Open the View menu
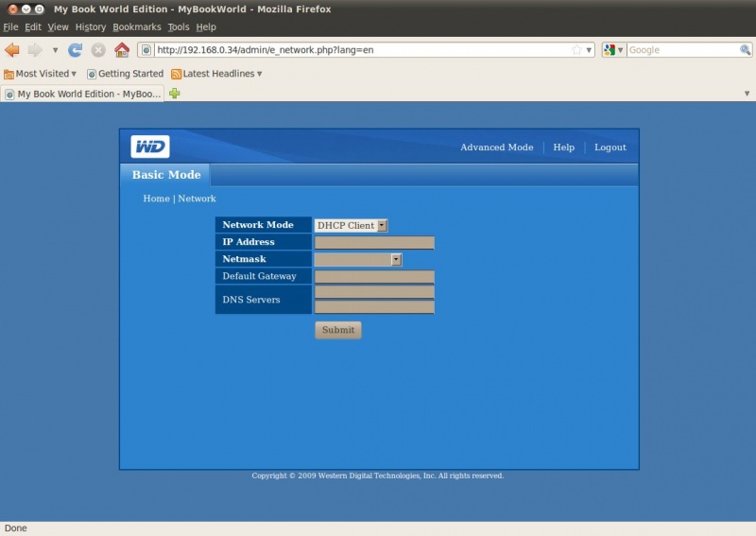Image resolution: width=756 pixels, height=536 pixels. tap(58, 27)
